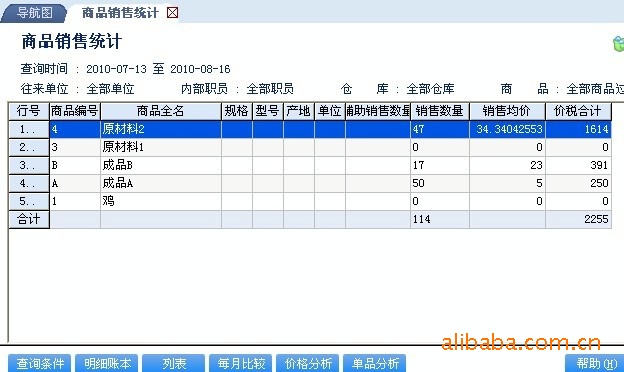Select the 成品A product name cell
The width and height of the screenshot is (624, 372).
pos(161,183)
